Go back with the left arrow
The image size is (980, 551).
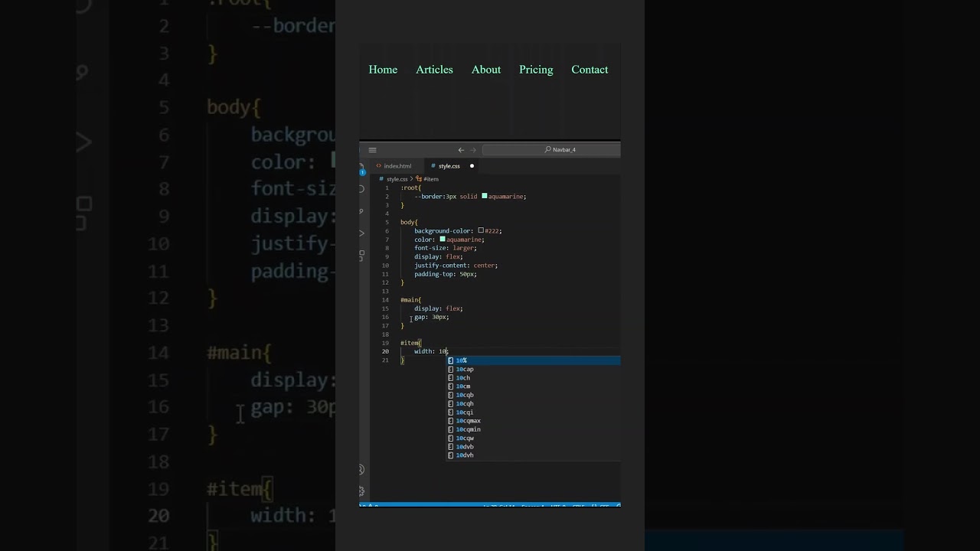click(x=461, y=150)
